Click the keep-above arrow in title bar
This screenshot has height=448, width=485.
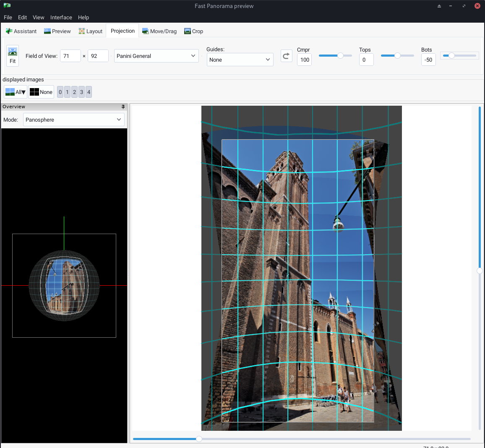439,6
